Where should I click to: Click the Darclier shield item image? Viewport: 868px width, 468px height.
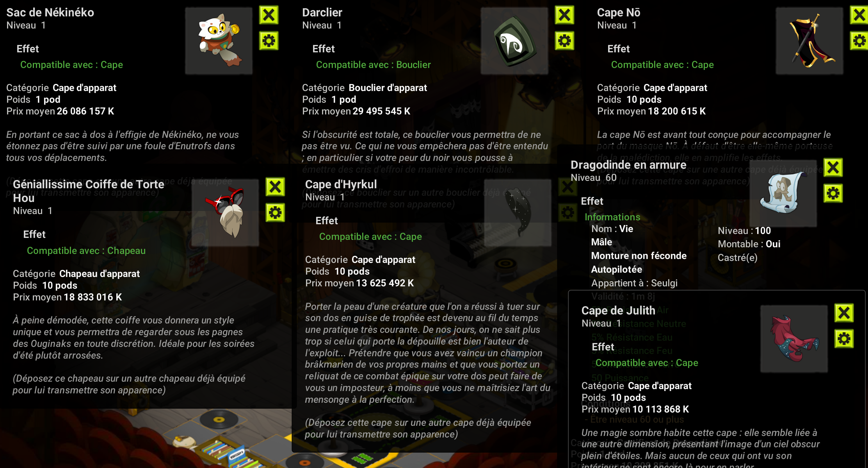514,41
